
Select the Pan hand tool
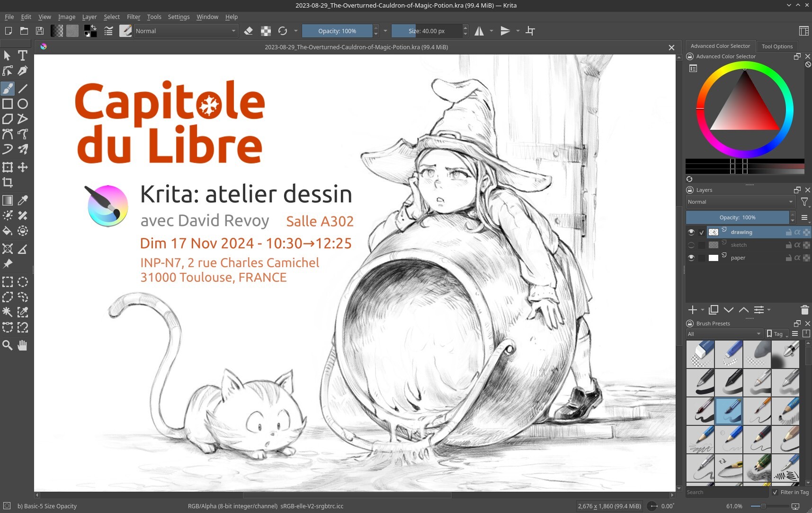pyautogui.click(x=22, y=345)
